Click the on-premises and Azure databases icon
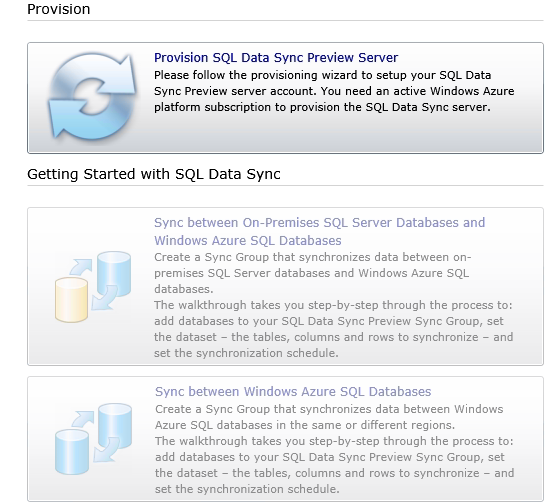The width and height of the screenshot is (552, 504). [93, 286]
